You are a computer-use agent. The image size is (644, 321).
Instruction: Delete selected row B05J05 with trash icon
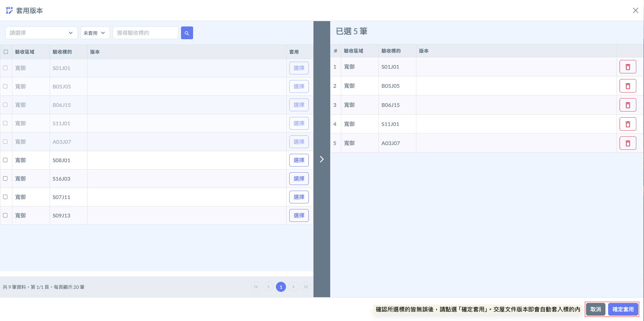628,86
